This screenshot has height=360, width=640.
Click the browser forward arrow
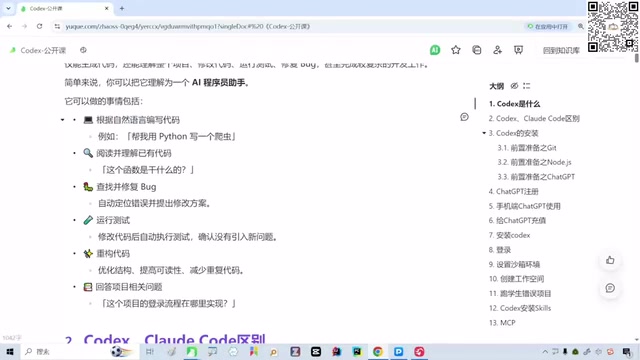click(24, 26)
